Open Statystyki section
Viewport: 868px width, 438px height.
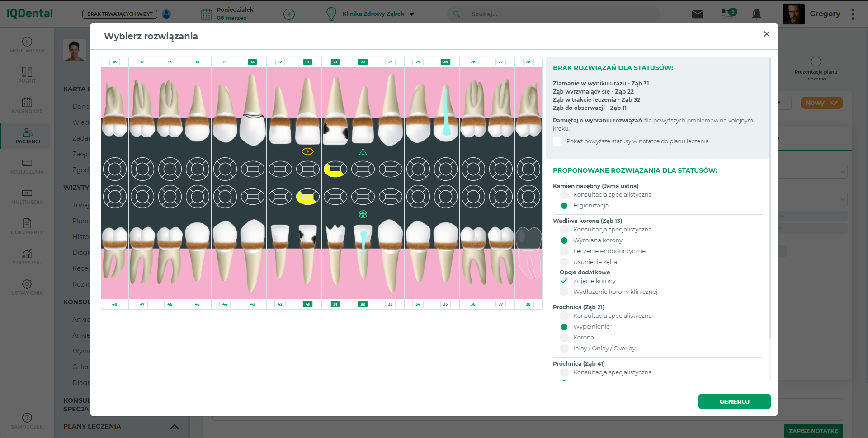pos(27,257)
